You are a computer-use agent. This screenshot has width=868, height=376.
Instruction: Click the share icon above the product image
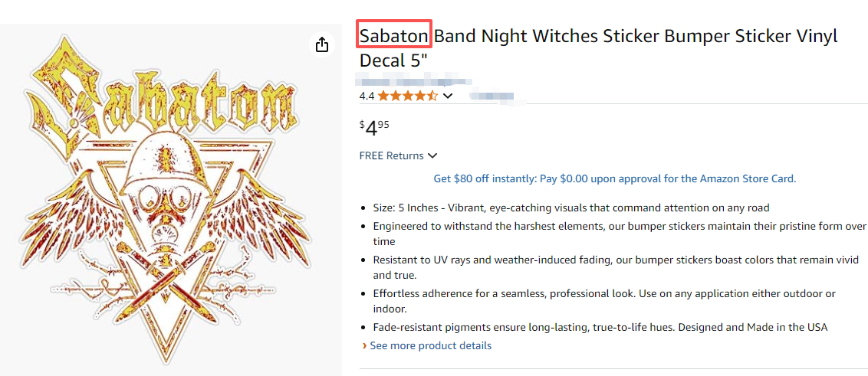coord(322,45)
